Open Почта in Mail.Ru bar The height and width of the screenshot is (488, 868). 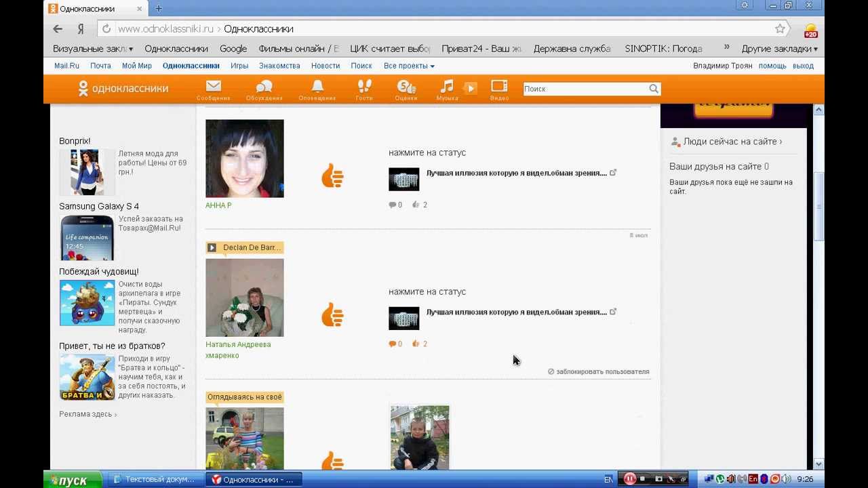click(100, 66)
